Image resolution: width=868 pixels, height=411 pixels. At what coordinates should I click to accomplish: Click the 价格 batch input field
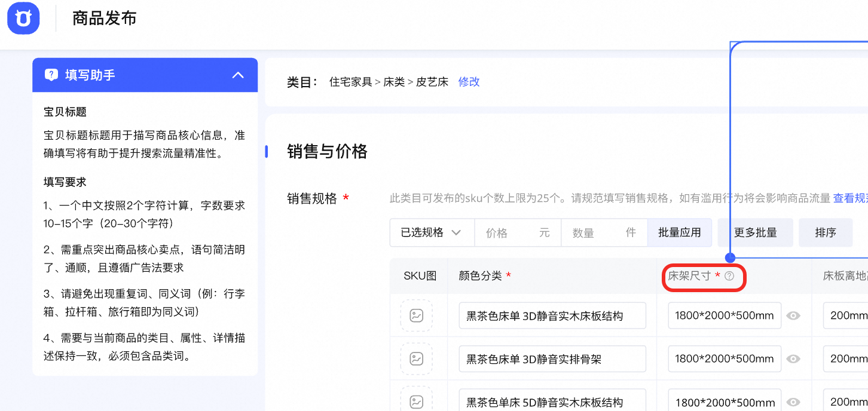[518, 232]
